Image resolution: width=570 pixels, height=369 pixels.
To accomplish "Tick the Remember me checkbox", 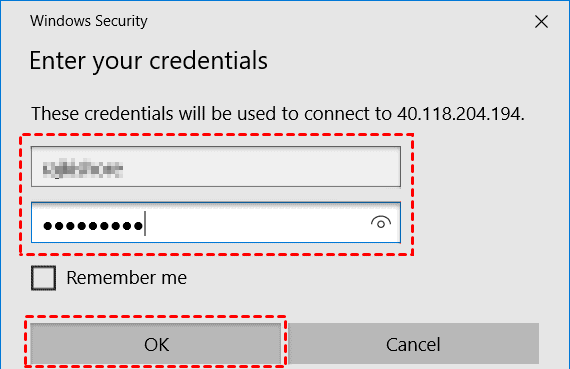I will 43,278.
